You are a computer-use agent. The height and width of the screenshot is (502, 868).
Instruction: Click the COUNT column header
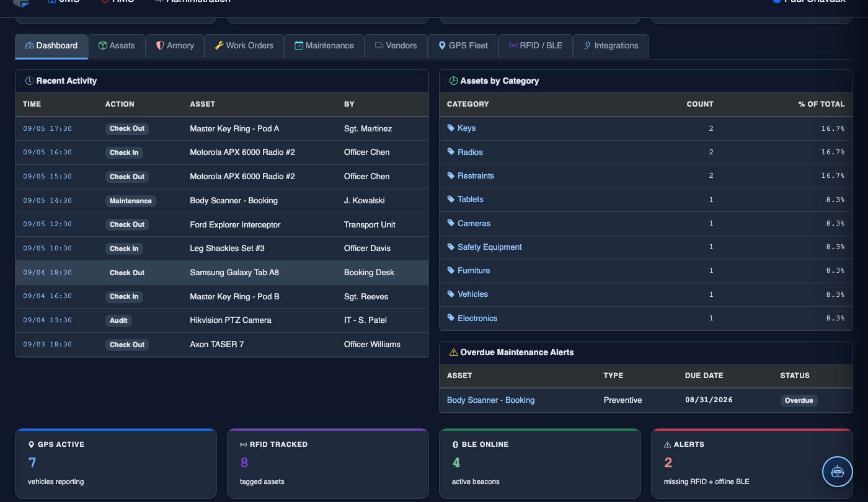pyautogui.click(x=700, y=104)
